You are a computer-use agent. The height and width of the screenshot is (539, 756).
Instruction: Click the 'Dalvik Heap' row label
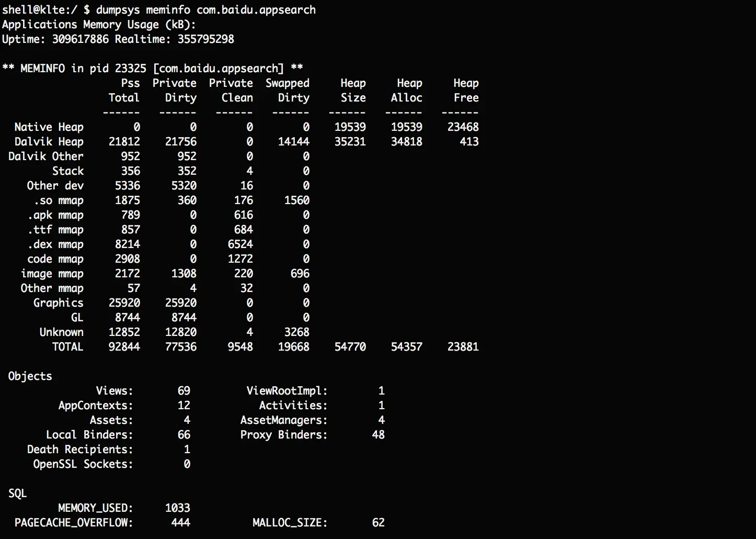[49, 142]
